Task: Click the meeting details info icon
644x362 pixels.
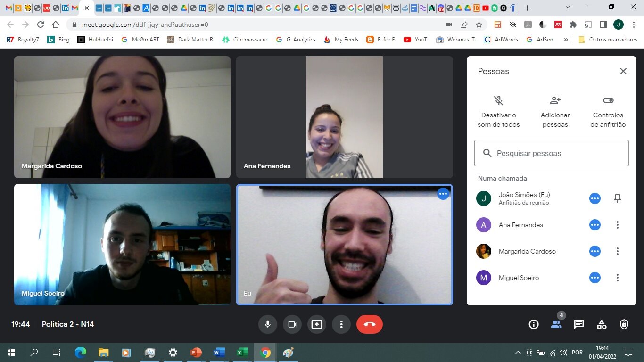Action: 534,324
